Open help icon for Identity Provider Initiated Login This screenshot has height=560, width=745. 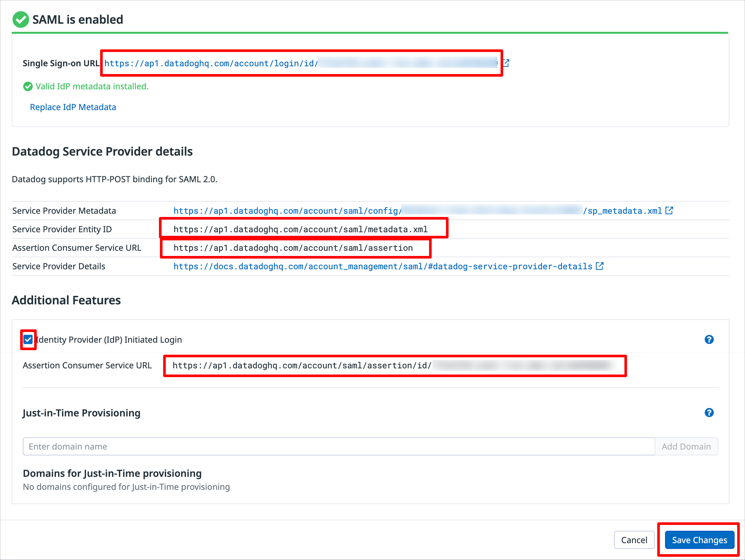[709, 339]
